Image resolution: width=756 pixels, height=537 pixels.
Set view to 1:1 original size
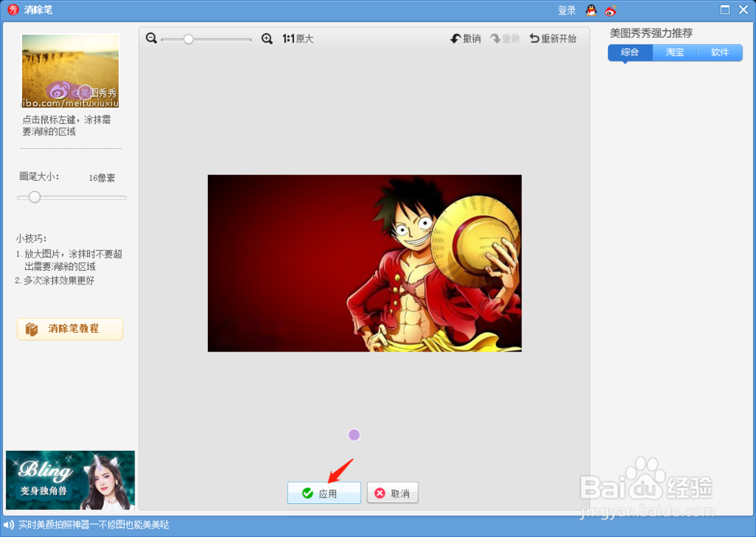click(x=297, y=39)
